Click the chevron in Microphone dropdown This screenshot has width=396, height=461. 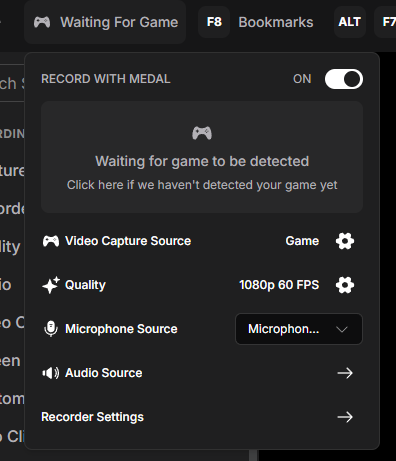[342, 329]
